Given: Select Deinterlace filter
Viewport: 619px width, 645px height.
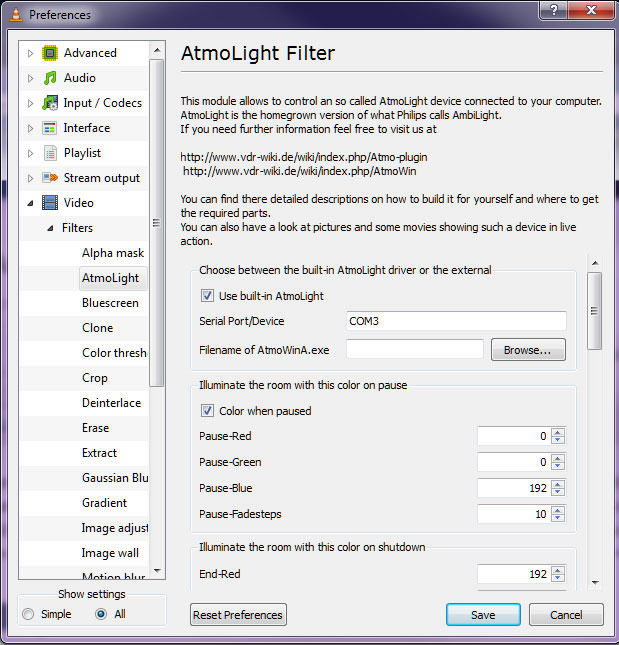Looking at the screenshot, I should click(x=111, y=403).
